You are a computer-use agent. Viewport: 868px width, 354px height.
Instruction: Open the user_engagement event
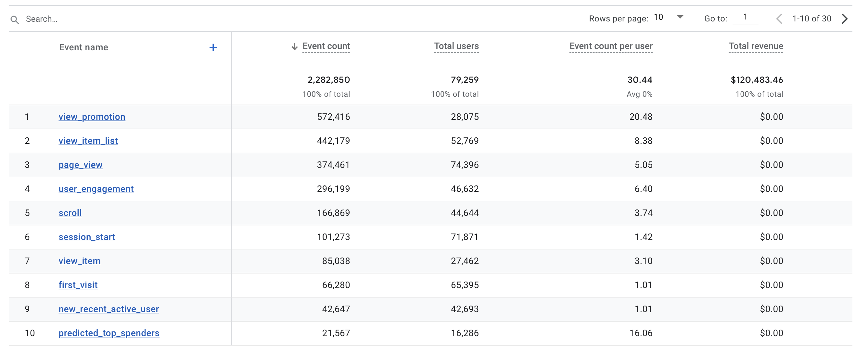point(96,189)
